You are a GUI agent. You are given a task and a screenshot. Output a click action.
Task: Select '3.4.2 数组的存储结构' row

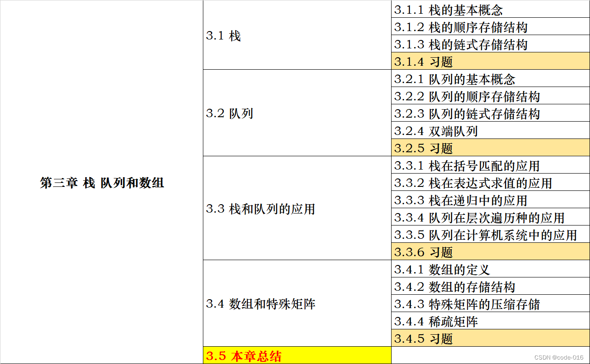tap(491, 286)
